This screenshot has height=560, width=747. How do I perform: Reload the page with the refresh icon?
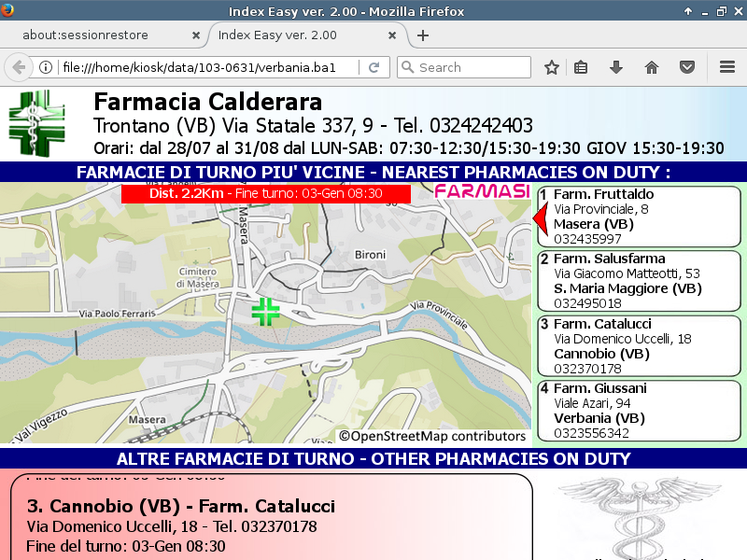(373, 67)
